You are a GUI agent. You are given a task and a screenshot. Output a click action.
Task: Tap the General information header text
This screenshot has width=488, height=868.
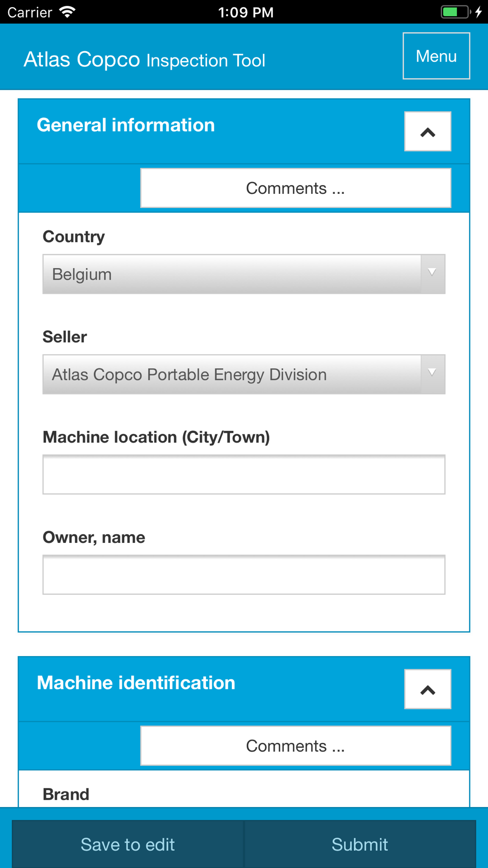pyautogui.click(x=126, y=125)
